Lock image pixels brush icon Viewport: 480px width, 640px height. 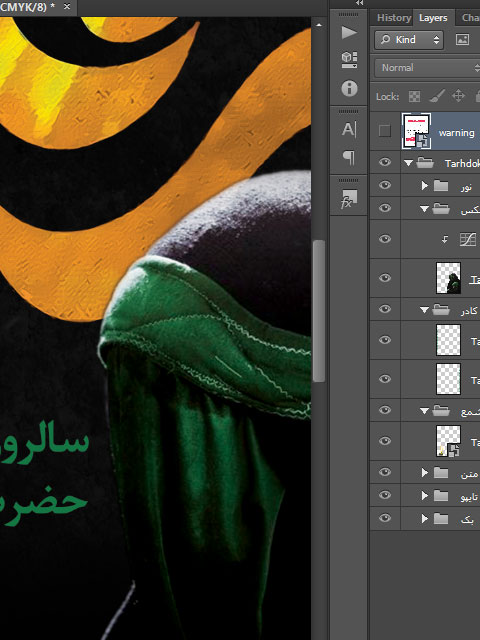[x=436, y=96]
